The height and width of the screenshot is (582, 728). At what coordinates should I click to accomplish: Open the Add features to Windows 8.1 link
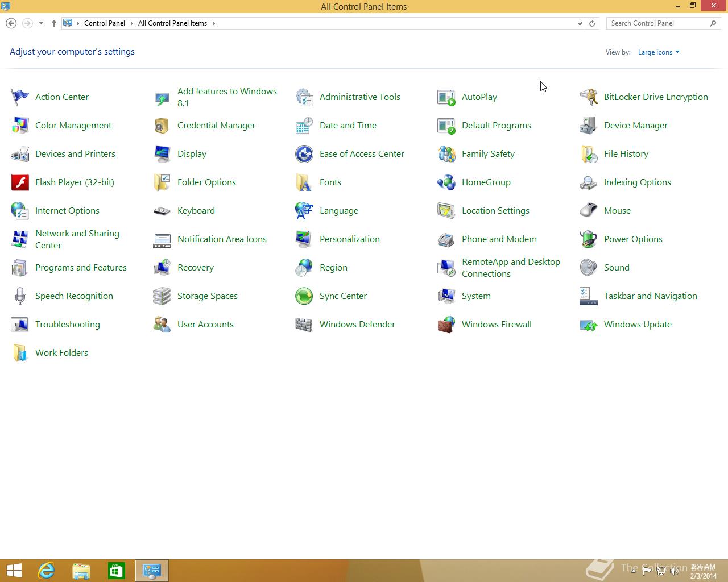227,97
